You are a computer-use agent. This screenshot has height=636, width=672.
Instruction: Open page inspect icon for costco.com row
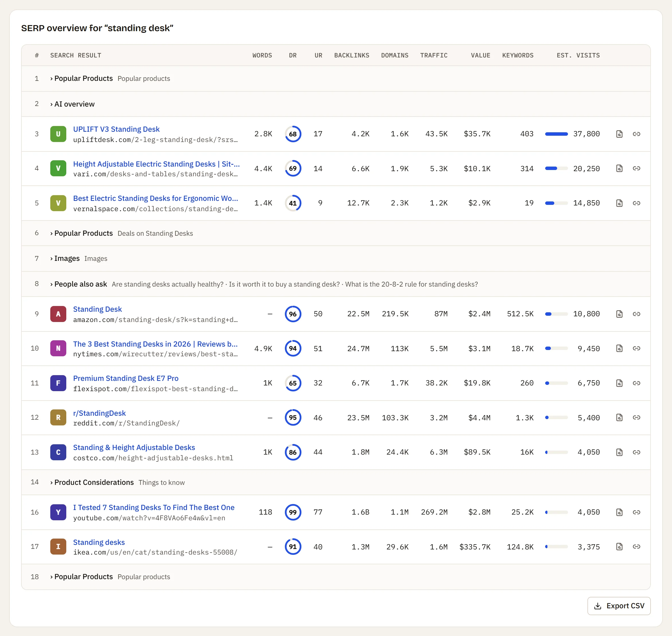click(619, 452)
